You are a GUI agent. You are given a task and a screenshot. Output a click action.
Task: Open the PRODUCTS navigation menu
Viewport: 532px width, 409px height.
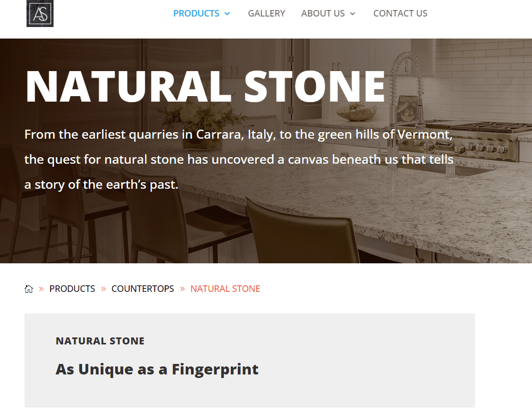pyautogui.click(x=196, y=14)
